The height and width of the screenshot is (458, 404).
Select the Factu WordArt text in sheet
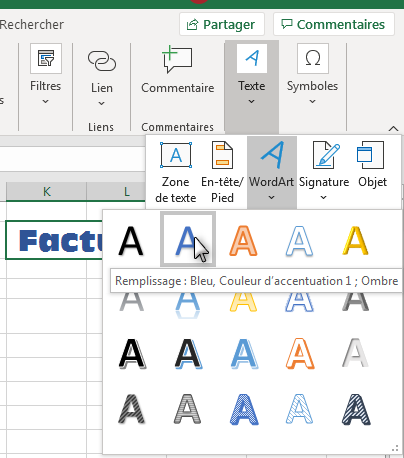61,240
